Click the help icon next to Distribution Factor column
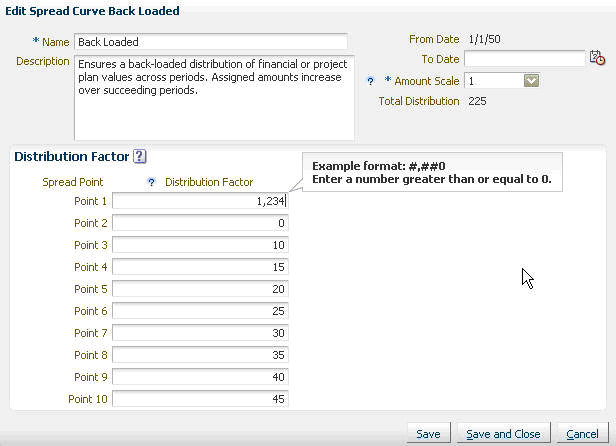Image resolution: width=616 pixels, height=446 pixels. coord(151,182)
